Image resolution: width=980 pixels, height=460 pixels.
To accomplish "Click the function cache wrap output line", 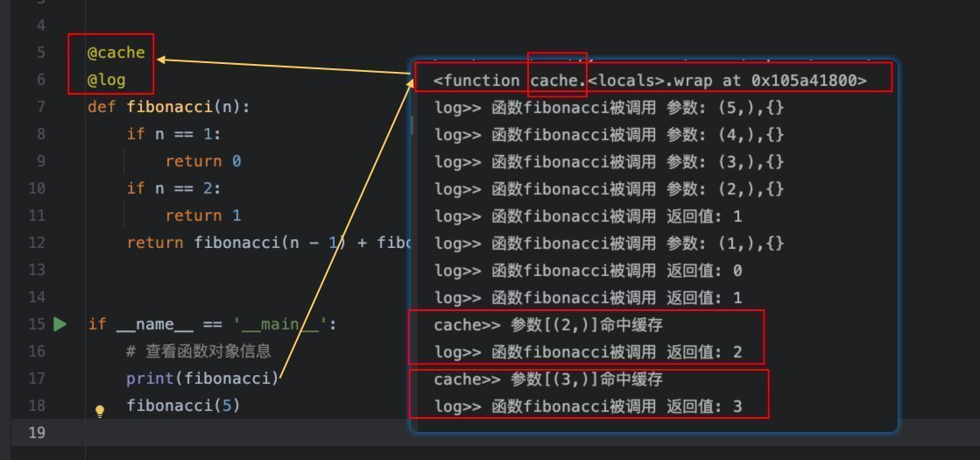I will pos(650,81).
